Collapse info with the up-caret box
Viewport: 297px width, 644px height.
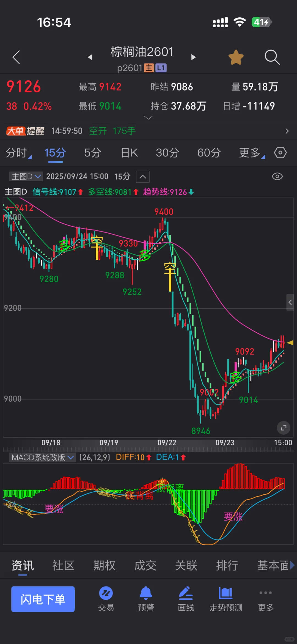coord(143,177)
